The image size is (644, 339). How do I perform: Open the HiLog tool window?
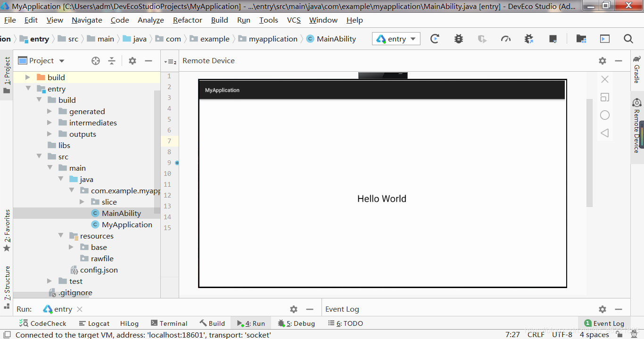click(x=129, y=323)
